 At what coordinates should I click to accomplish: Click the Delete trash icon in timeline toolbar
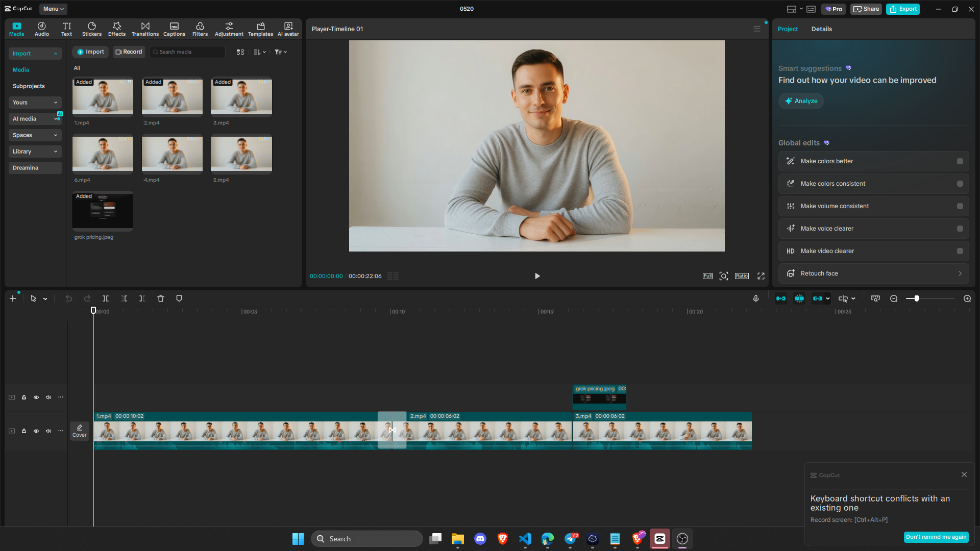[x=161, y=298]
